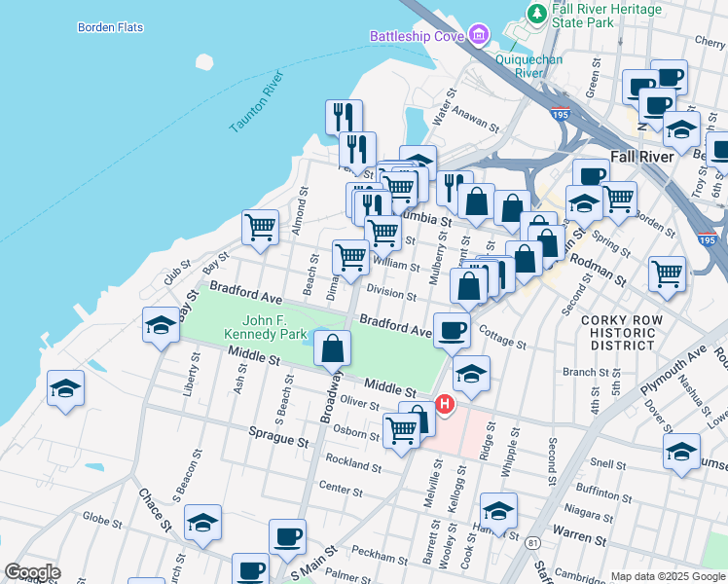
Task: Click the Google logo in the corner
Action: [x=31, y=572]
